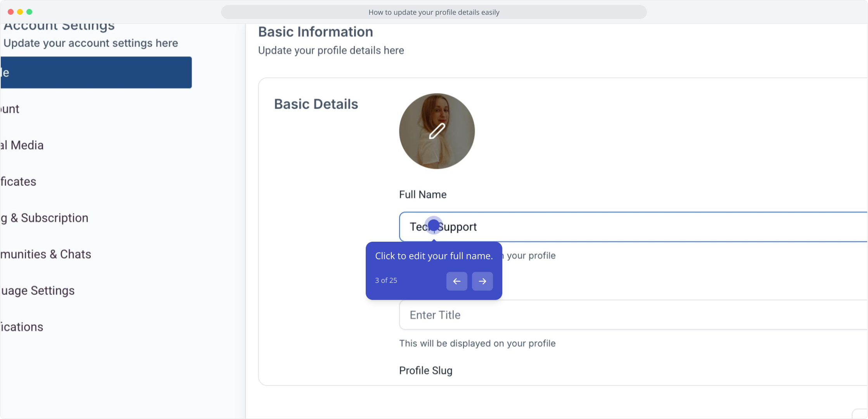Image resolution: width=868 pixels, height=419 pixels.
Task: Click 'Update your profile details here' text
Action: (x=331, y=50)
